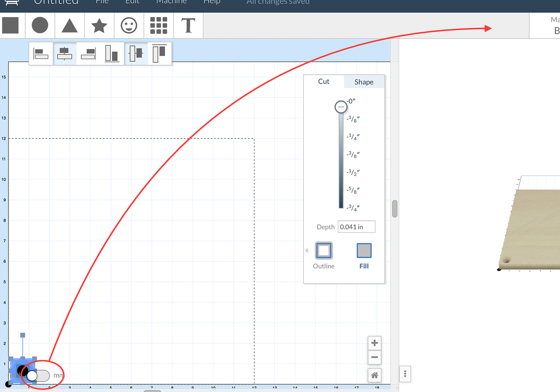560x392 pixels.
Task: Collapse the Cut panel with the chevron
Action: (x=307, y=250)
